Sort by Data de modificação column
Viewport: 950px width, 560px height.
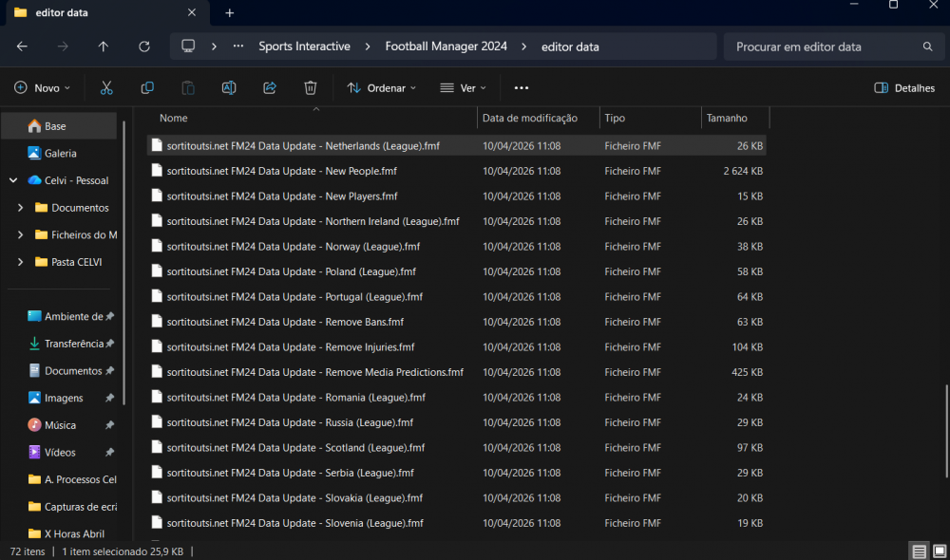(538, 118)
